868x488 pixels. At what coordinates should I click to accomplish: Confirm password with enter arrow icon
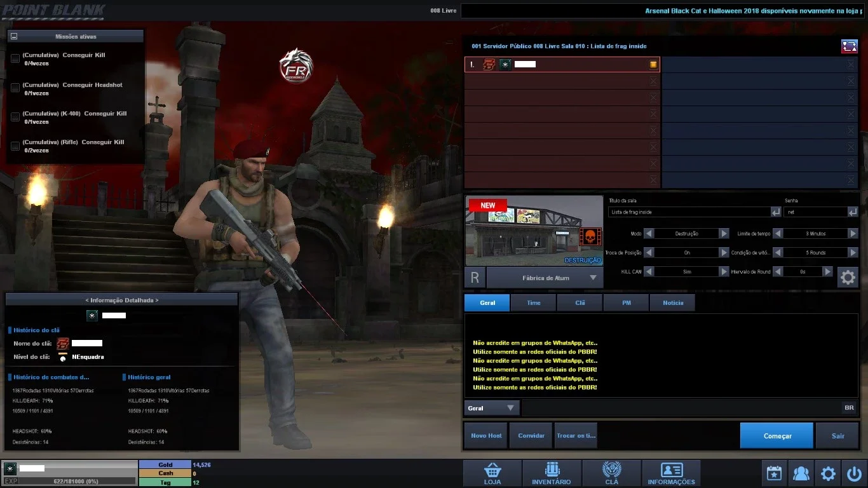[x=853, y=212]
